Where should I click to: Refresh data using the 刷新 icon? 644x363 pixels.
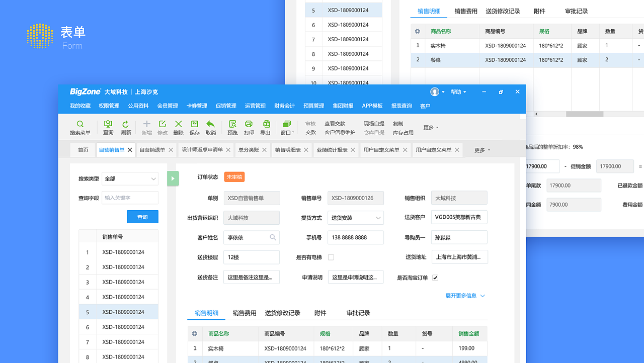click(126, 127)
